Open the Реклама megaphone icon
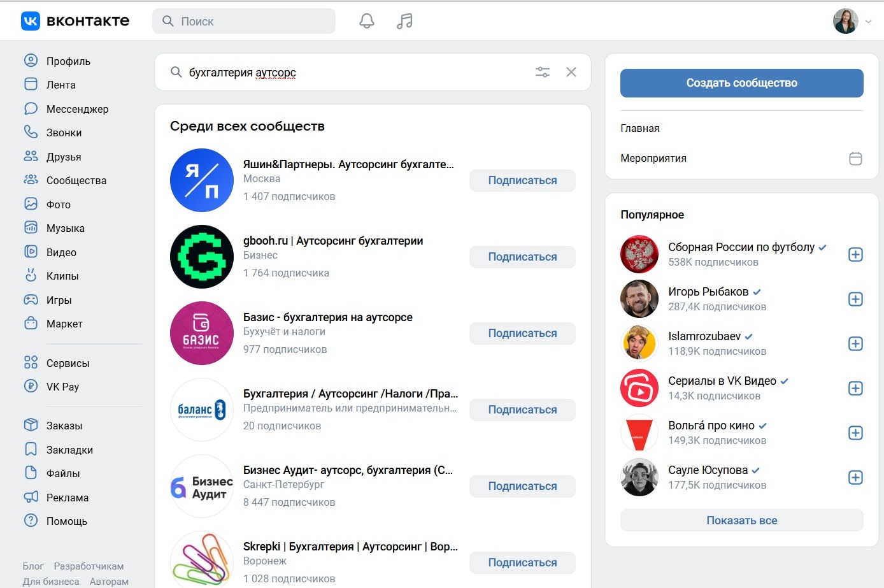This screenshot has height=588, width=884. 31,497
